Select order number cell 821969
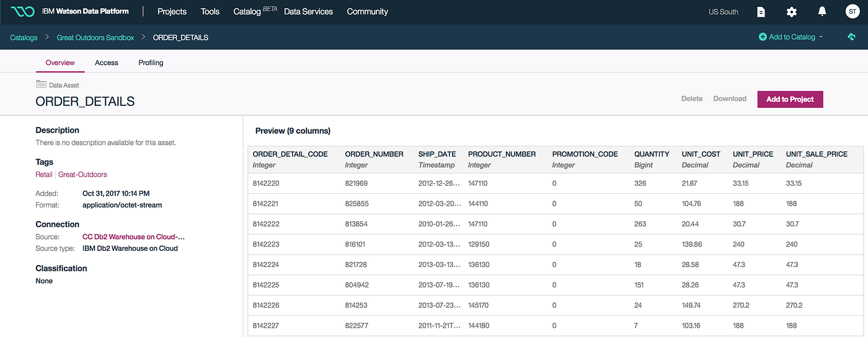This screenshot has height=337, width=868. (x=356, y=183)
